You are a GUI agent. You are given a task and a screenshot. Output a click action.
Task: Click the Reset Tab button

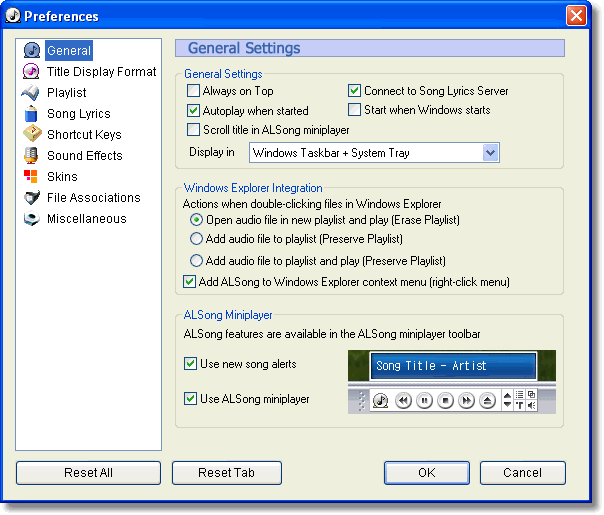pos(226,473)
